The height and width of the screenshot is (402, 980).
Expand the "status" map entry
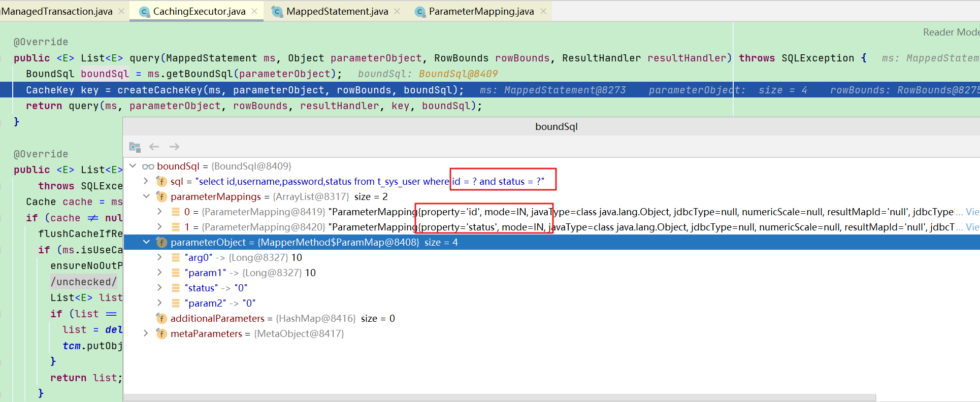point(159,288)
